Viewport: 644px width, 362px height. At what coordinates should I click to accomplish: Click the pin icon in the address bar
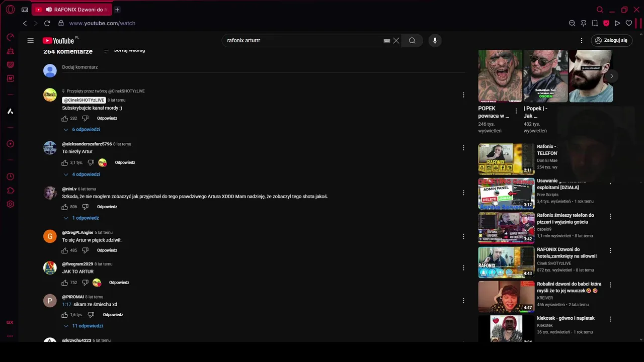point(584,23)
